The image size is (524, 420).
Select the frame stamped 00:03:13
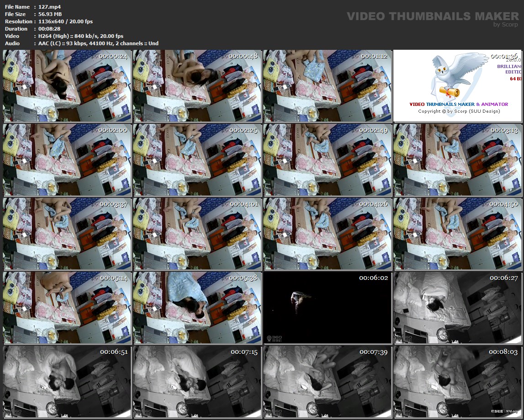(457, 160)
